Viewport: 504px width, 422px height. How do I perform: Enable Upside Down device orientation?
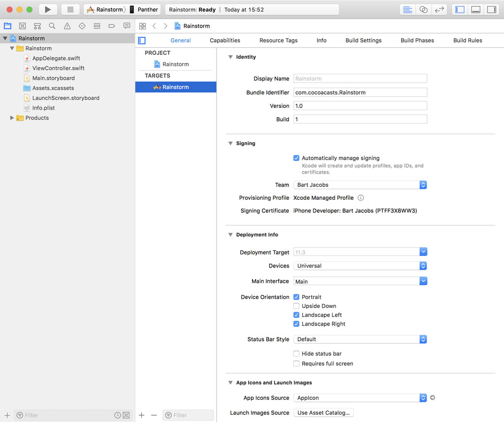click(x=296, y=306)
